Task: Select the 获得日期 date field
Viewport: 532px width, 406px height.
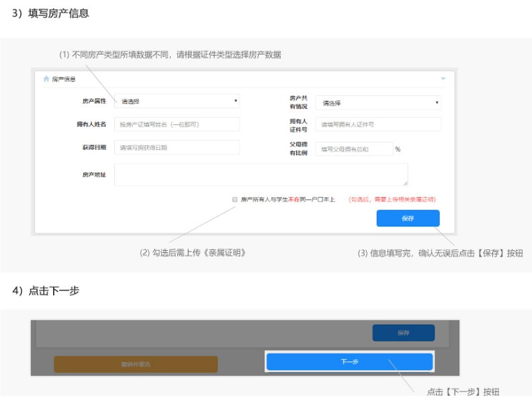Action: [x=177, y=147]
